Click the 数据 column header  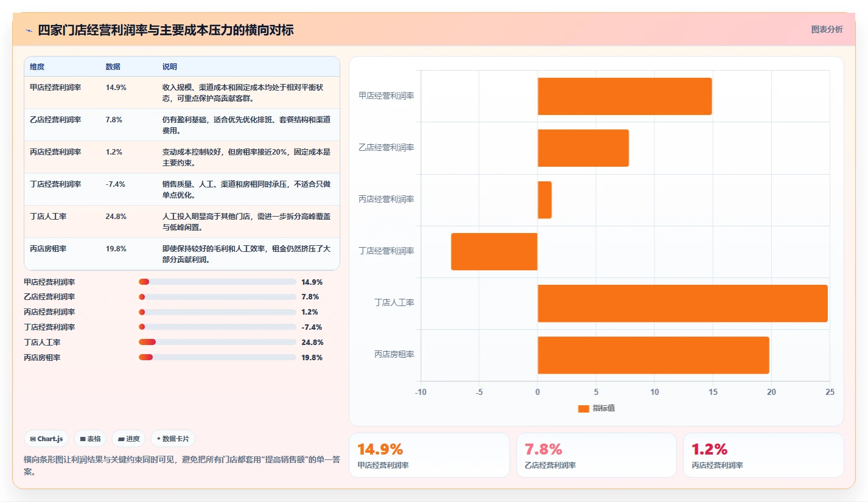(113, 67)
